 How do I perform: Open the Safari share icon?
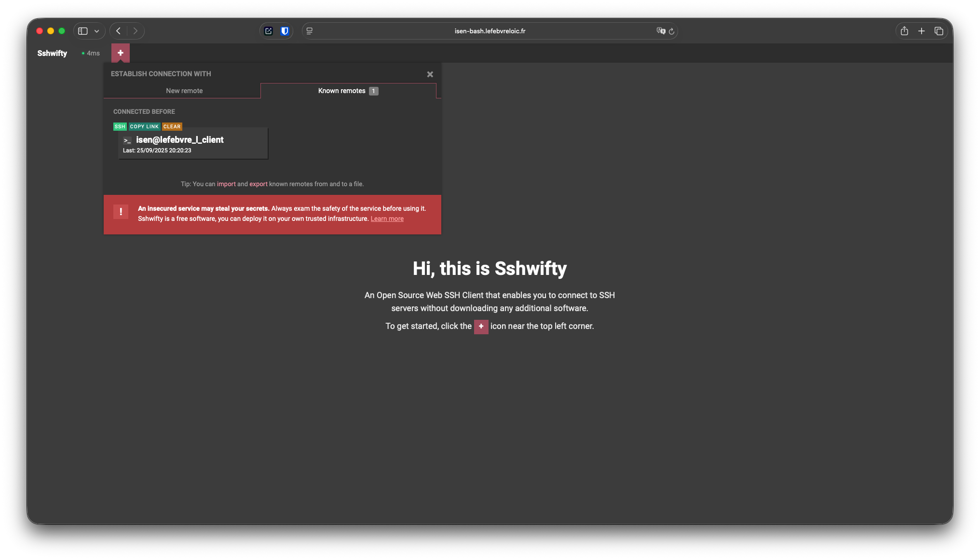click(904, 31)
